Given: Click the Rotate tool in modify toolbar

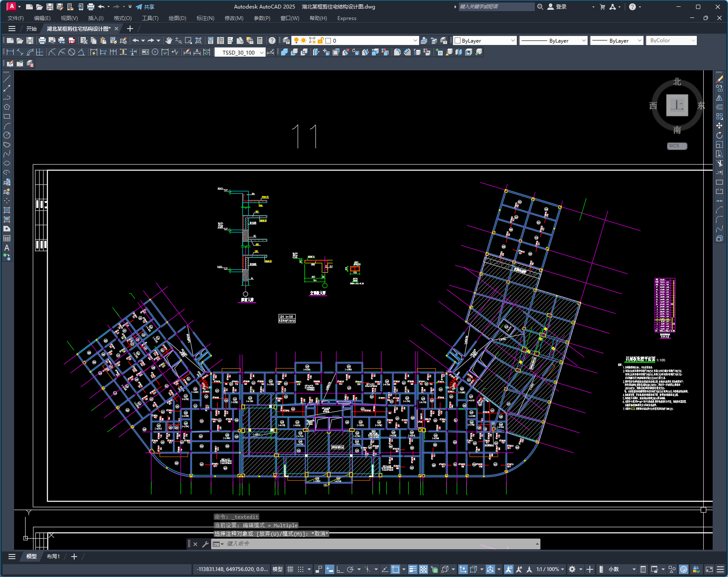Looking at the screenshot, I should [719, 135].
